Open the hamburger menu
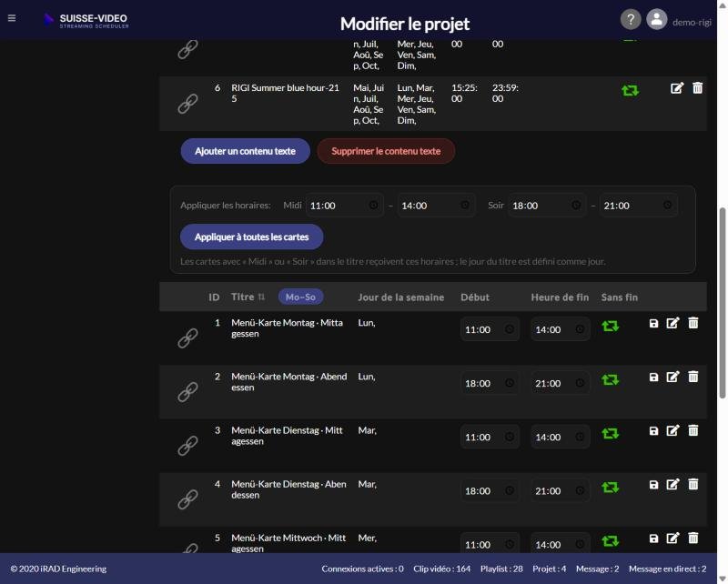The height and width of the screenshot is (584, 728). pyautogui.click(x=12, y=18)
